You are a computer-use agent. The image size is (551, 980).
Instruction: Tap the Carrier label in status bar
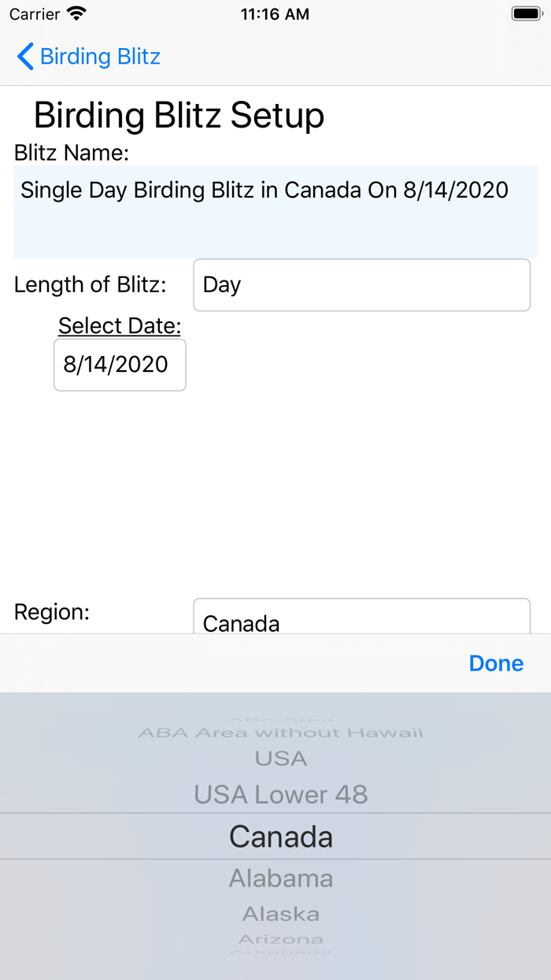click(x=35, y=14)
